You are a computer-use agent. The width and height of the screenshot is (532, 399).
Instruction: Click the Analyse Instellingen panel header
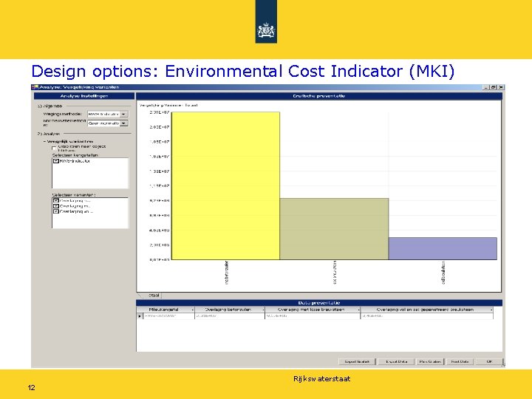(x=84, y=96)
